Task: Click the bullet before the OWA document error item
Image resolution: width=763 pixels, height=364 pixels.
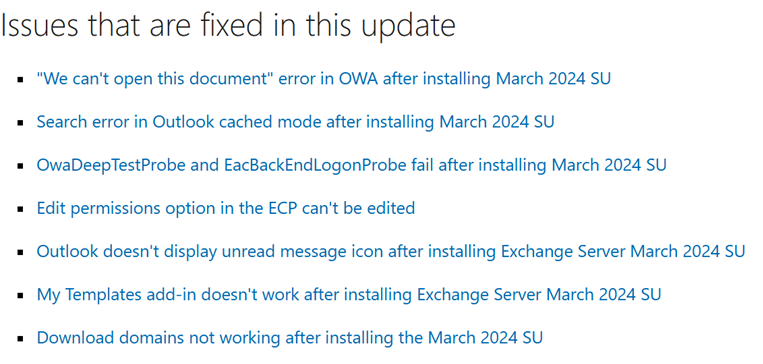Action: [x=20, y=79]
